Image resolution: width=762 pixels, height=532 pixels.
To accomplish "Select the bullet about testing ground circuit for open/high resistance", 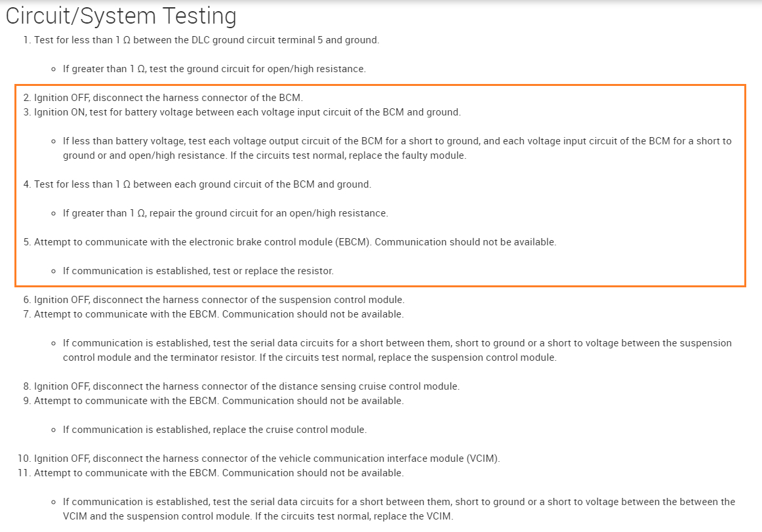I will tap(214, 69).
